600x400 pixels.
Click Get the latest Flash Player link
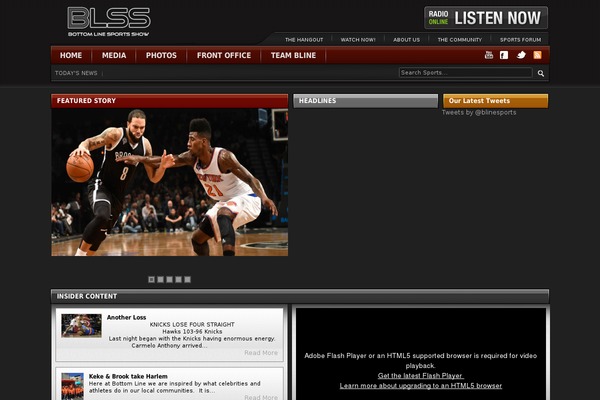coord(421,376)
